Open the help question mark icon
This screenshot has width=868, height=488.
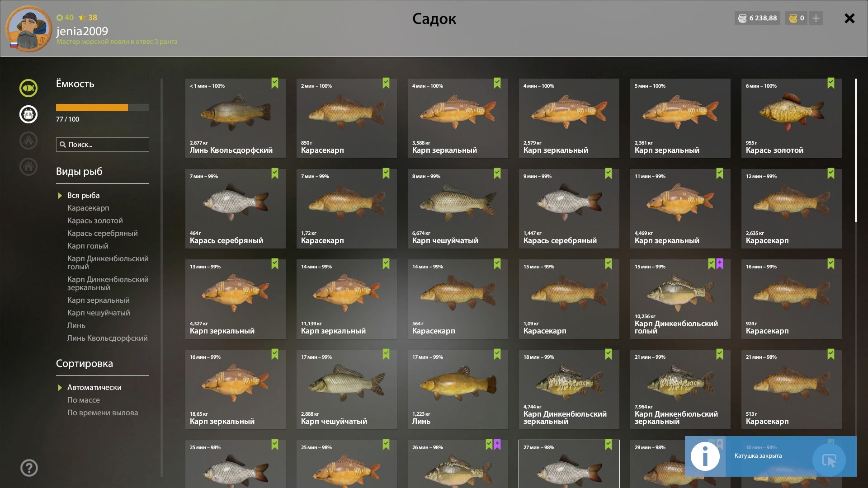coord(29,468)
